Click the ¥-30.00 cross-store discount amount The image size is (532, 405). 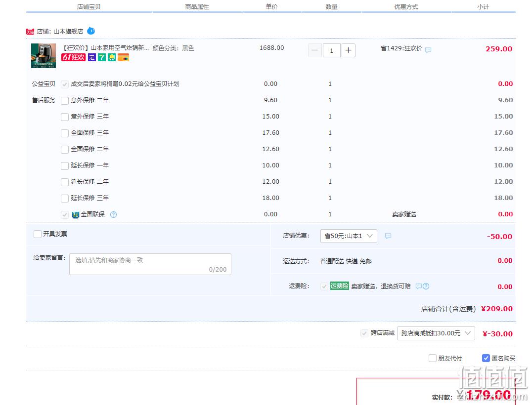(x=497, y=334)
